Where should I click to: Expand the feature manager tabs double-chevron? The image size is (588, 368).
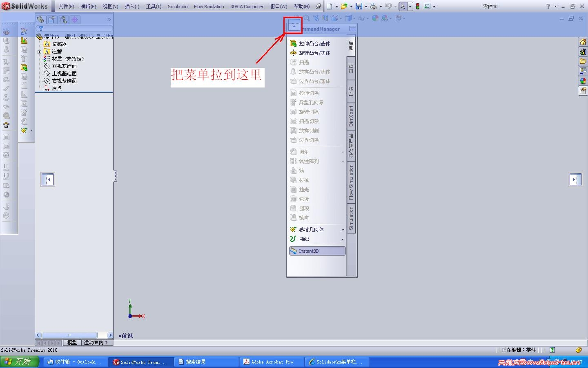click(109, 19)
